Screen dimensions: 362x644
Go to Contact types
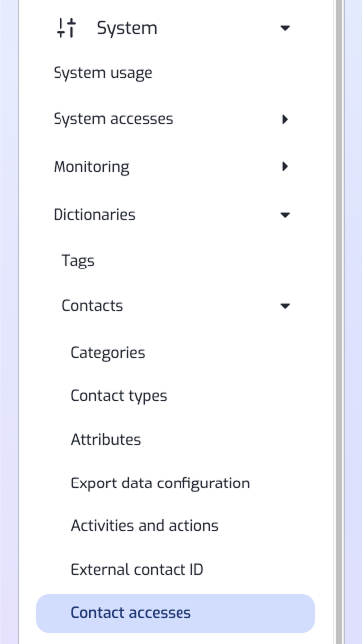click(x=119, y=396)
